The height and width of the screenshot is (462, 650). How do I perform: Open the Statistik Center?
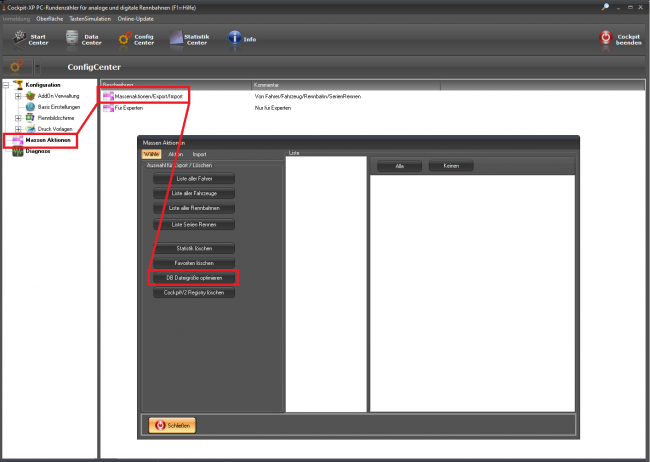coord(188,39)
